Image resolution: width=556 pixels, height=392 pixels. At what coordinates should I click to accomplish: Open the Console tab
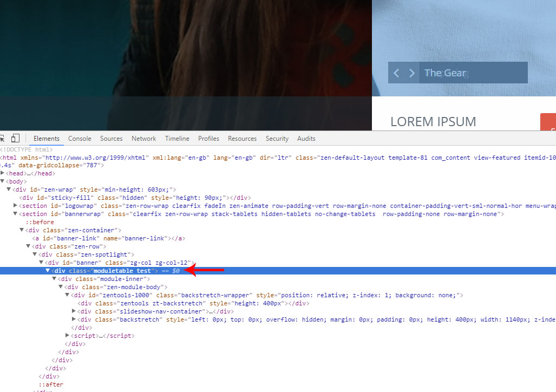click(80, 139)
